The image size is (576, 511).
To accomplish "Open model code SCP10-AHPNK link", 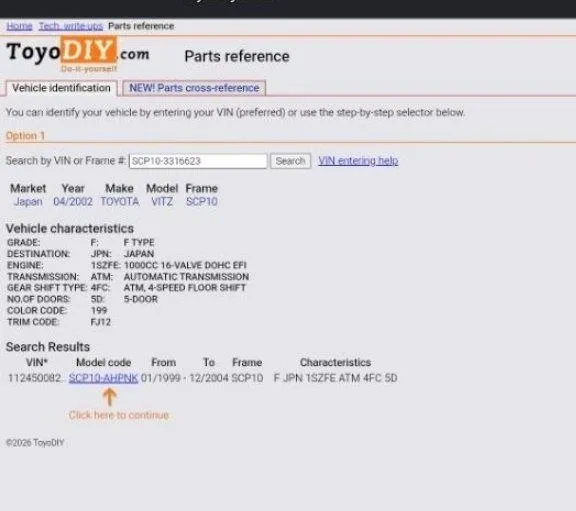I will coord(103,378).
